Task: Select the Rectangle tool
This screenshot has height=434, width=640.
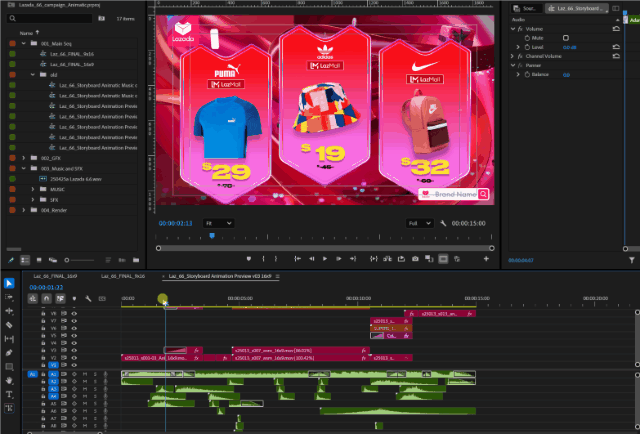Action: (x=9, y=367)
